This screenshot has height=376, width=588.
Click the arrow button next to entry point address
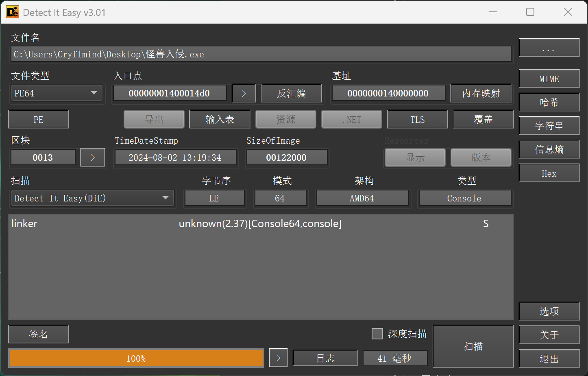tap(244, 93)
